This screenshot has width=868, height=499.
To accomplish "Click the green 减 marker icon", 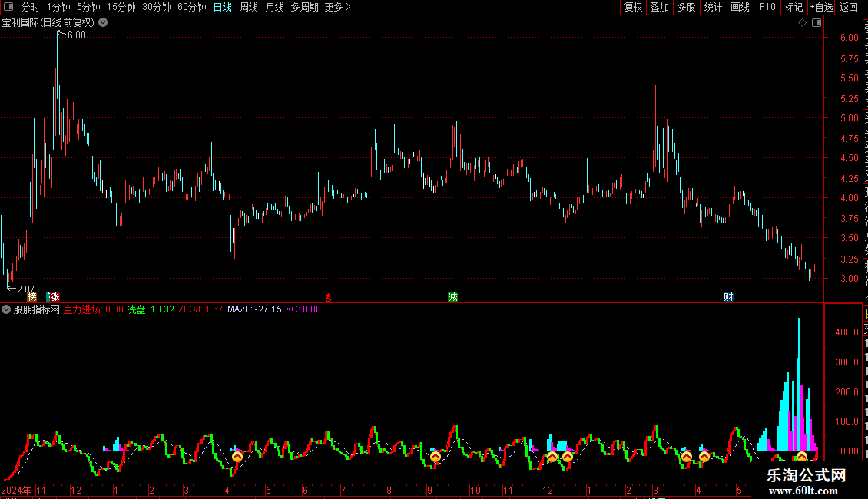I will pyautogui.click(x=453, y=297).
